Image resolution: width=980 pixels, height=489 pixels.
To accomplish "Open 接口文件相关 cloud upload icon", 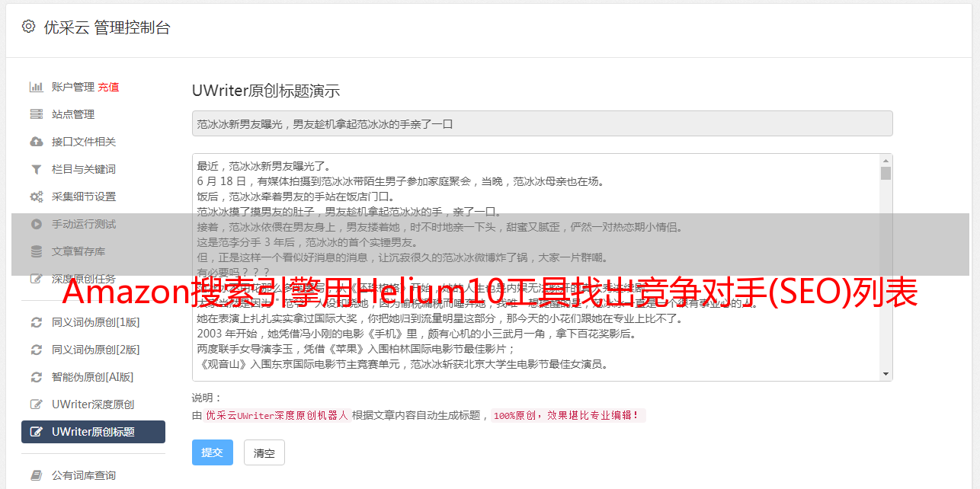I will pos(36,142).
